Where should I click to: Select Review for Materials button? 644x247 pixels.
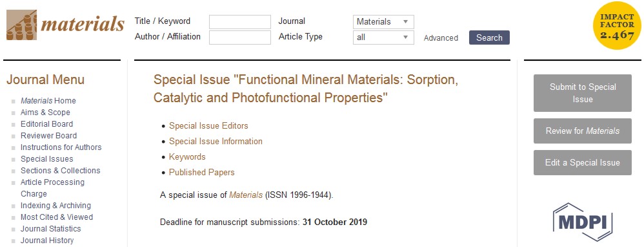click(x=583, y=131)
